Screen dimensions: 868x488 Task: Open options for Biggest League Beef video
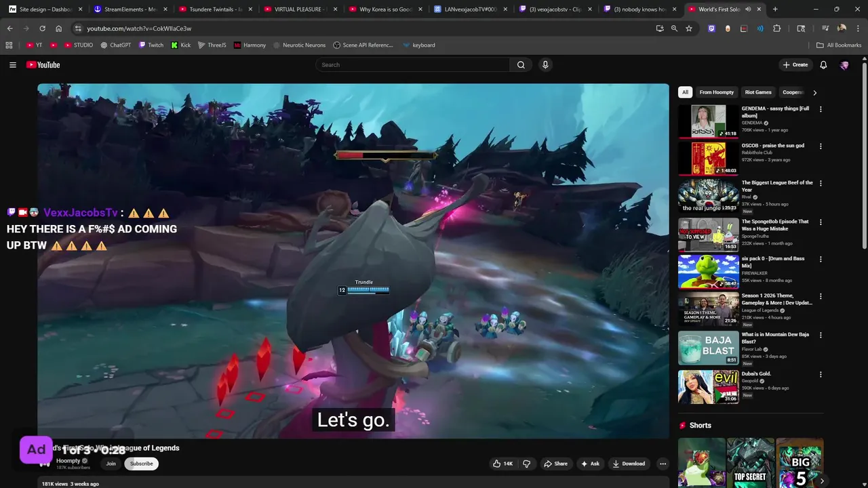click(821, 183)
